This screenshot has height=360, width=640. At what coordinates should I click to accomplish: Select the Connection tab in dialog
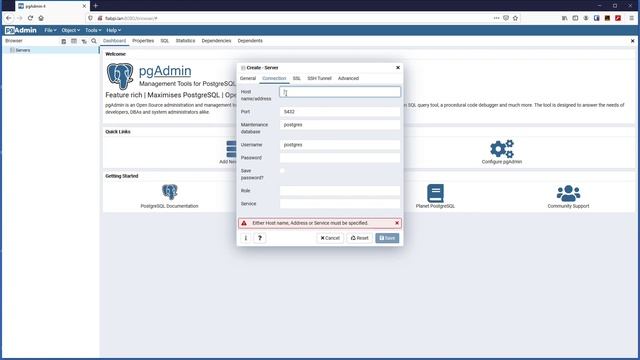pos(274,78)
